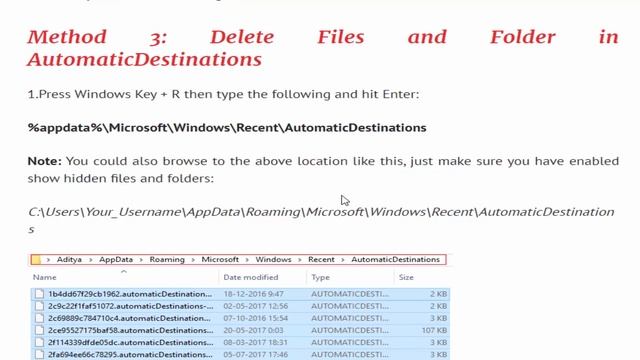Select the 2f114339dfde05dc.automaticDestinations file
Viewport: 640px width, 360px height.
click(240, 342)
